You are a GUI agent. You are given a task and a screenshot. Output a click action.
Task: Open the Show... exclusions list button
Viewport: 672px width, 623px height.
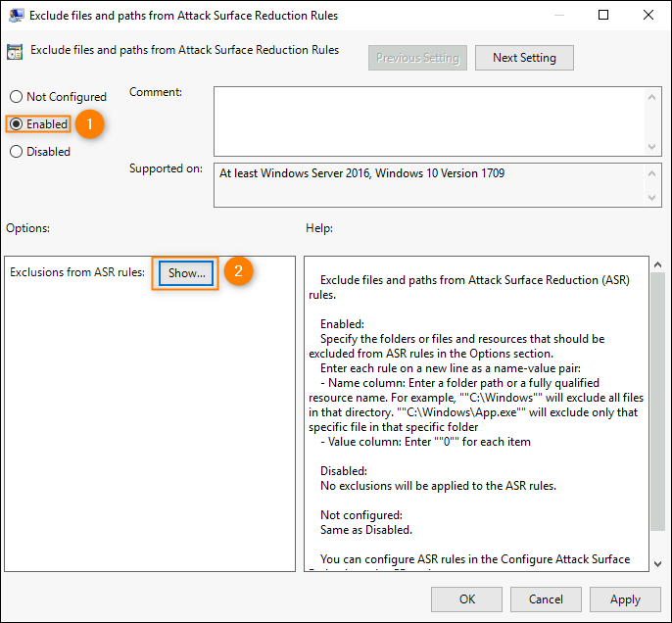pyautogui.click(x=186, y=273)
